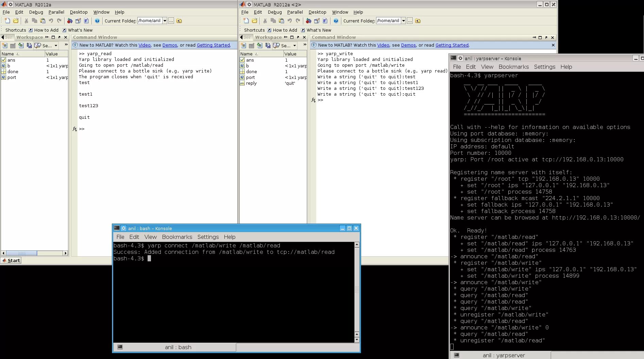This screenshot has height=359, width=644.
Task: Click Help icon in first MATLAB toolbar
Action: [x=97, y=21]
